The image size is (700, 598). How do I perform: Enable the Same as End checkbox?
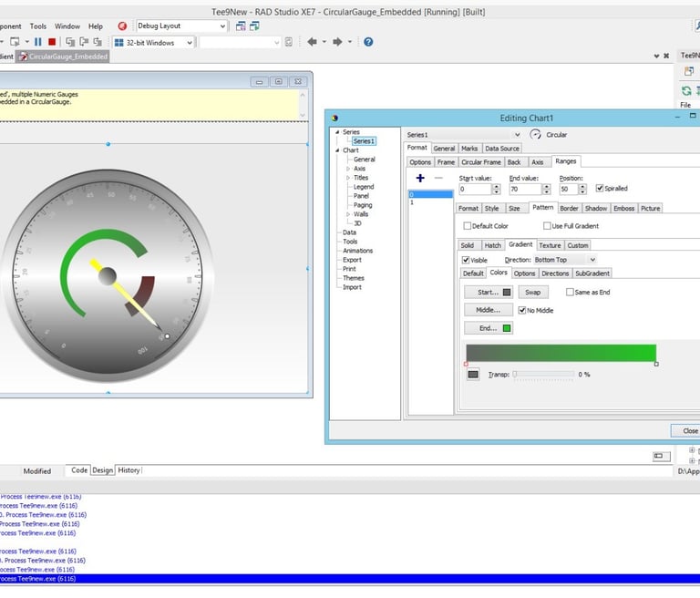[x=570, y=293]
